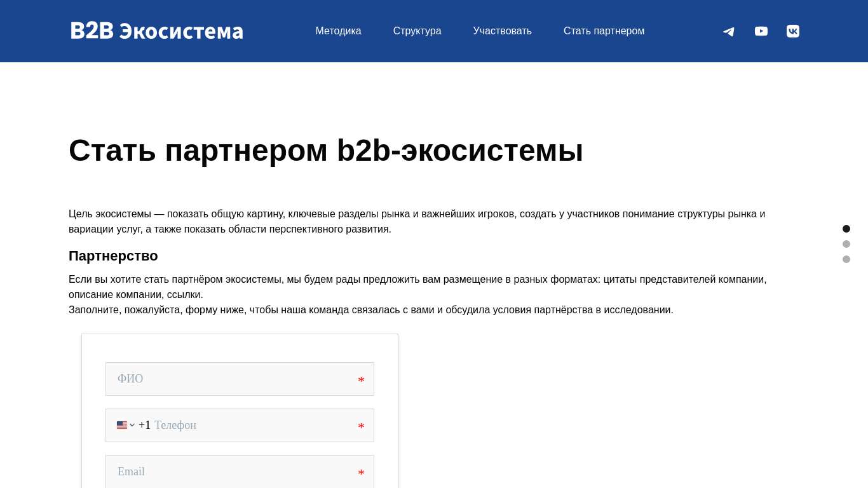Click inside the Телефон input field

click(x=254, y=425)
